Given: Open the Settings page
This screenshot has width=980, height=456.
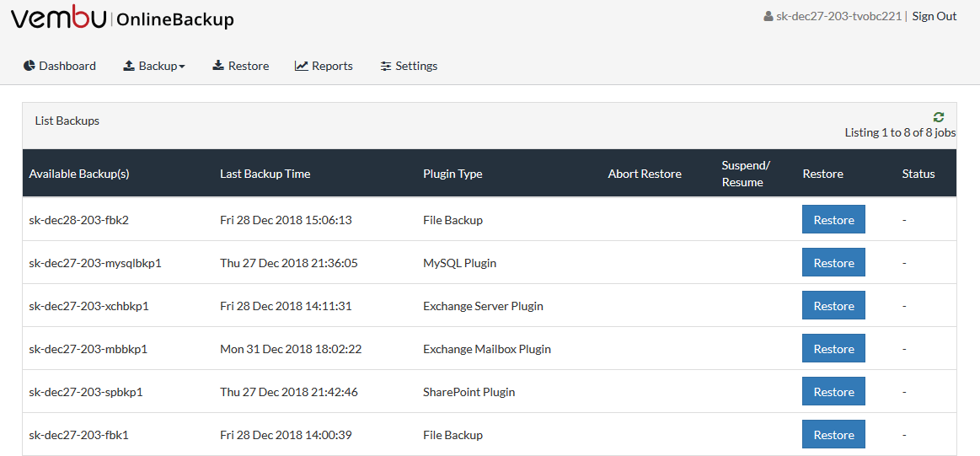Looking at the screenshot, I should (x=409, y=66).
